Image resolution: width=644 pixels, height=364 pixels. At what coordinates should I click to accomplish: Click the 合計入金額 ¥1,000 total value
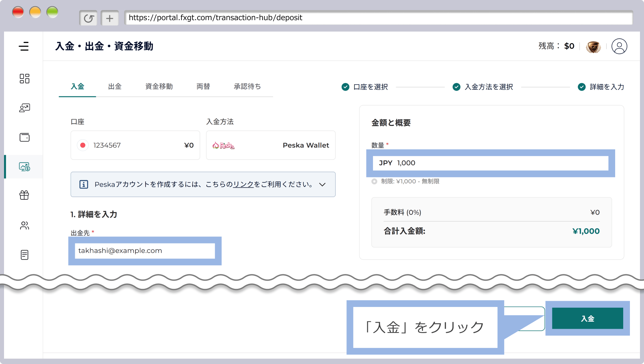pyautogui.click(x=586, y=231)
